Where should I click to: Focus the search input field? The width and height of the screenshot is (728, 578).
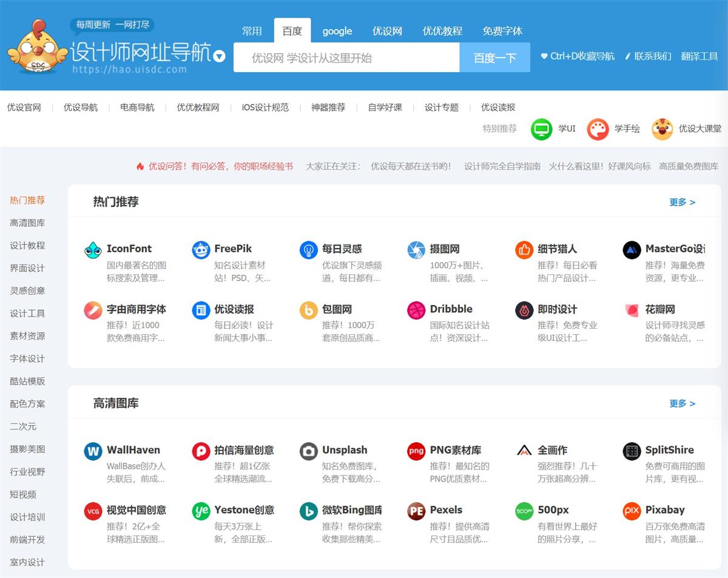pos(346,58)
